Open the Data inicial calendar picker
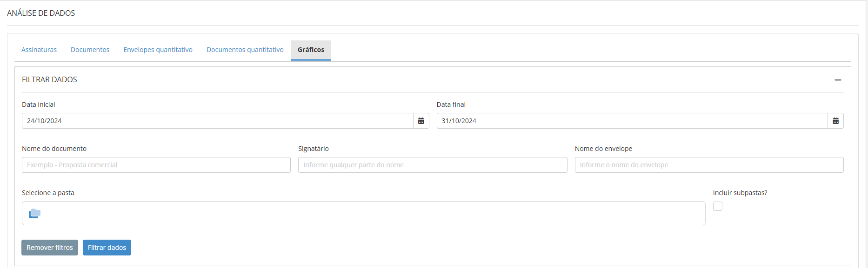The image size is (868, 268). pyautogui.click(x=421, y=121)
